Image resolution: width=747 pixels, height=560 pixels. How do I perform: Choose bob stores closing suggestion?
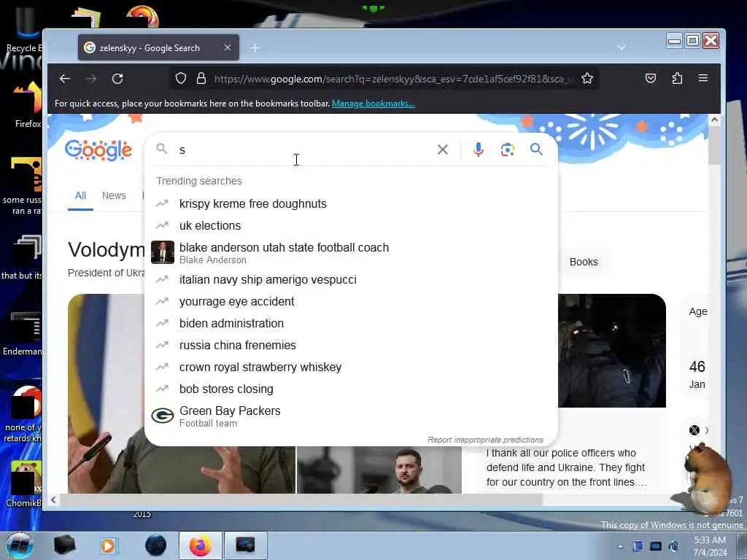point(351,389)
